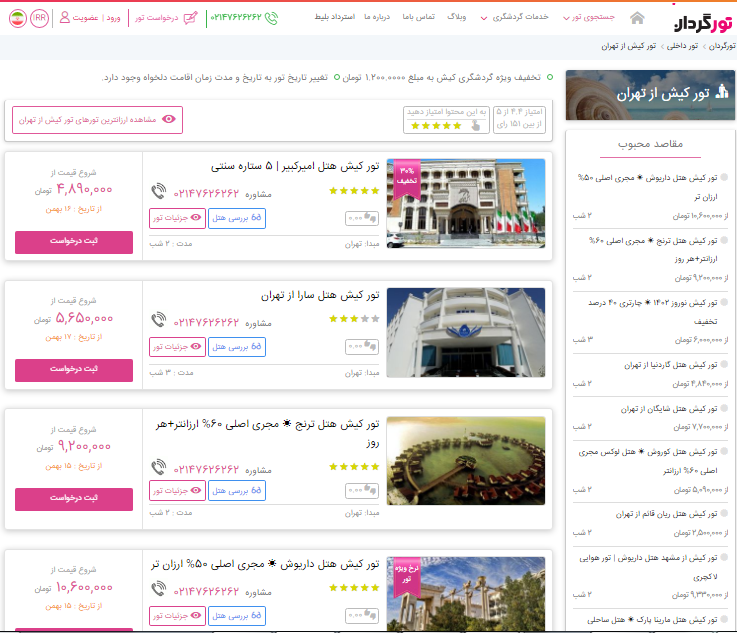Click the Sara hotel 3-star rating
The height and width of the screenshot is (633, 737).
[x=354, y=319]
